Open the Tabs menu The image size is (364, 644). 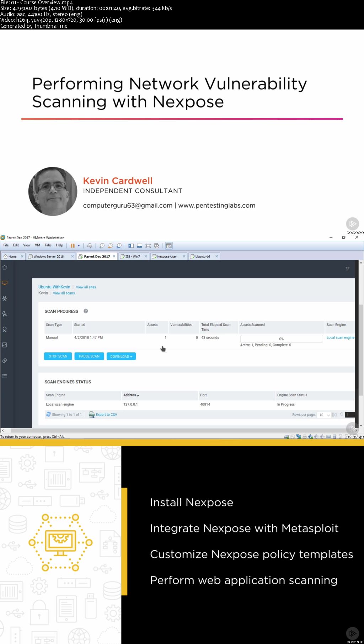[x=48, y=245]
